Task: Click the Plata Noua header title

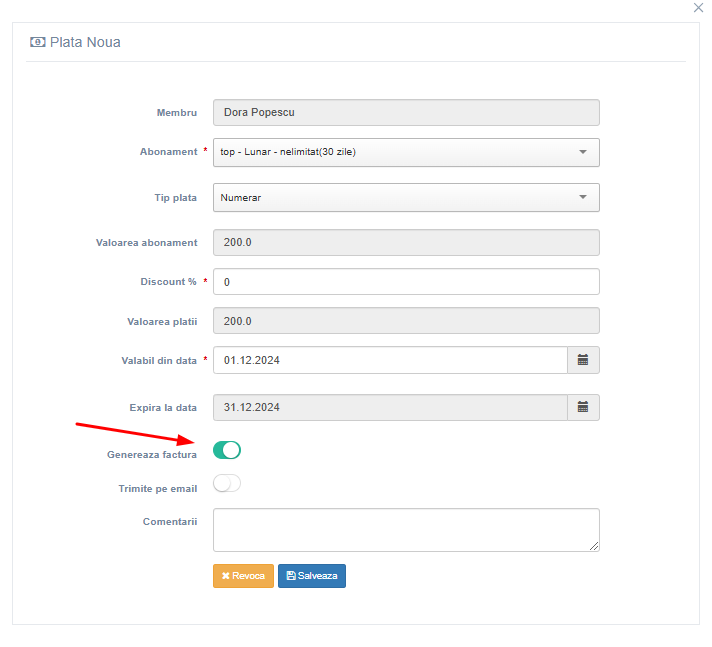Action: pos(85,42)
